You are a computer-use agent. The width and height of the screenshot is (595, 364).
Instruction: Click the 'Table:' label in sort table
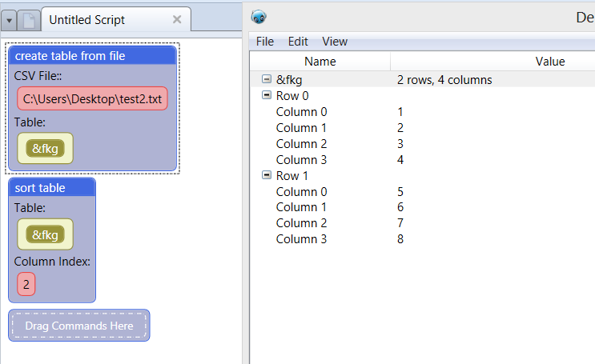click(30, 208)
